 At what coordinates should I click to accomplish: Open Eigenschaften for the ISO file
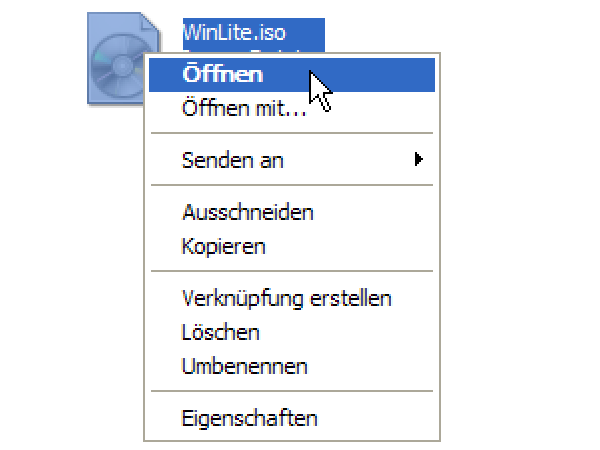click(249, 418)
